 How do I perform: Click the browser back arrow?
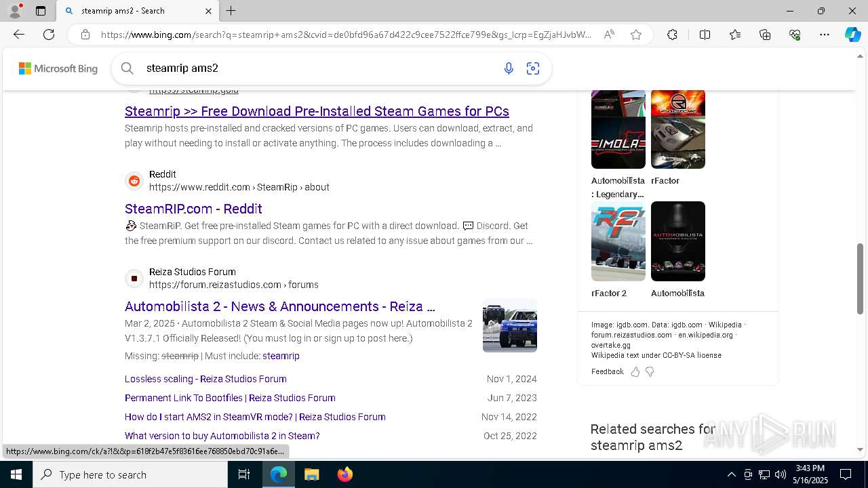coord(19,35)
